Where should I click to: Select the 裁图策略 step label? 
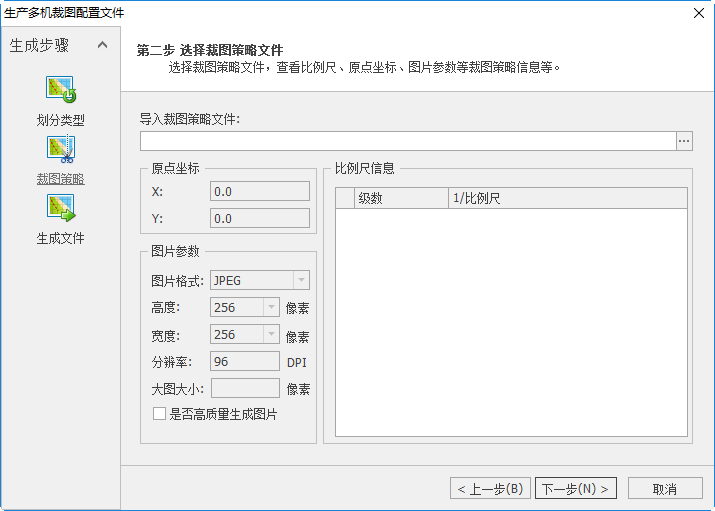pos(60,179)
